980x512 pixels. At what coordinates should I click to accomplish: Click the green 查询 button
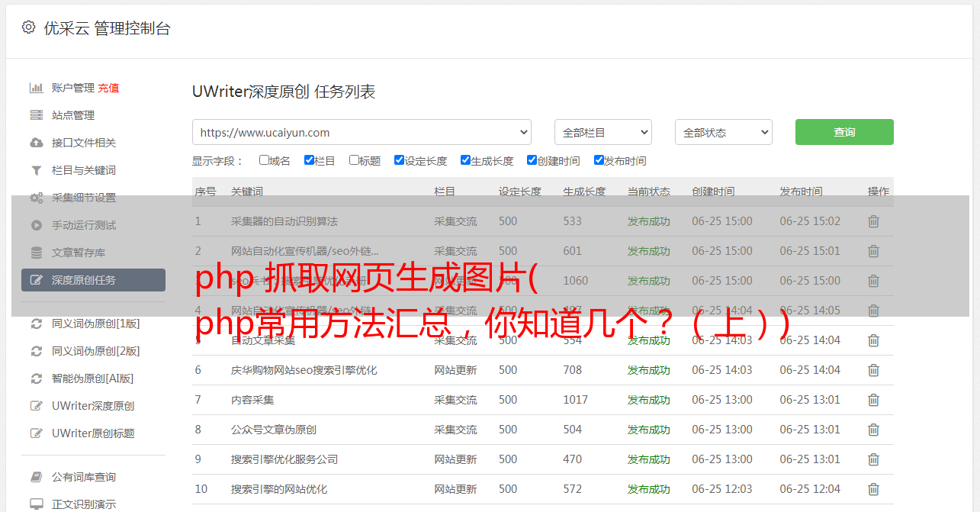point(843,132)
